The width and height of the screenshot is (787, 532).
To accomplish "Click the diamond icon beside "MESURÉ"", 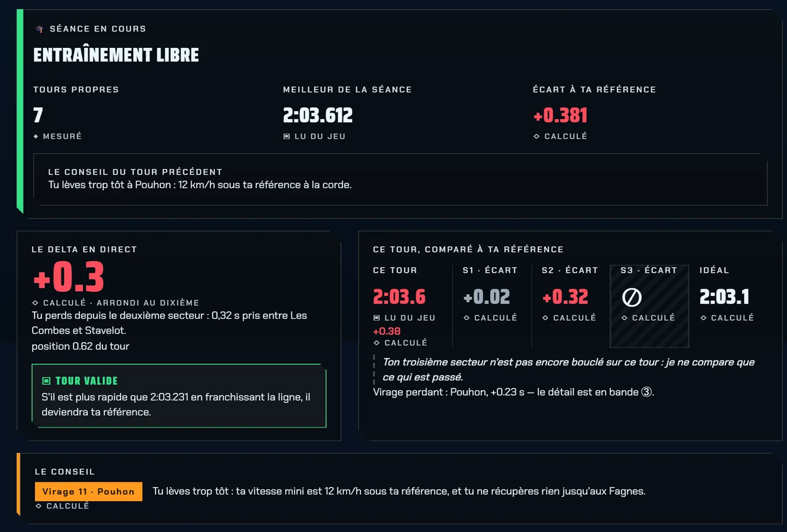I will (x=36, y=136).
